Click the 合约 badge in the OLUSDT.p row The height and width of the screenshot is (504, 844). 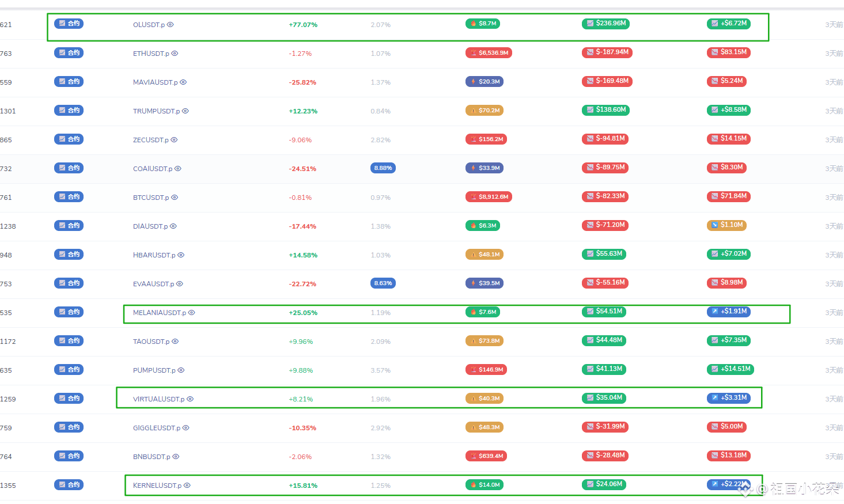coord(69,24)
